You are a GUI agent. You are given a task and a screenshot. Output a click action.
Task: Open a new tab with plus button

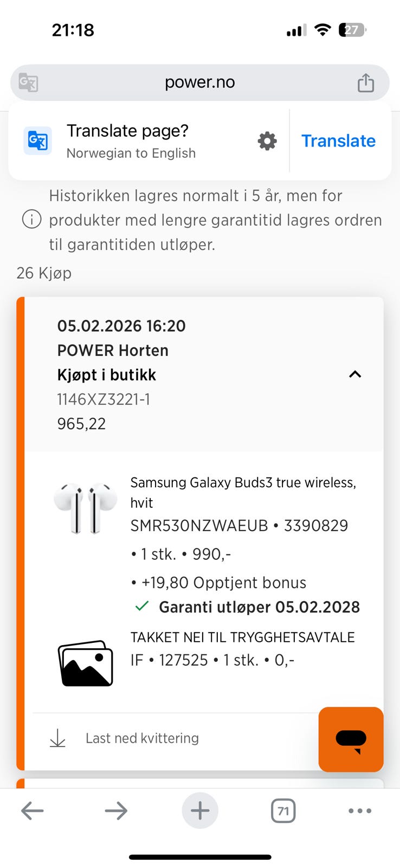tap(200, 811)
